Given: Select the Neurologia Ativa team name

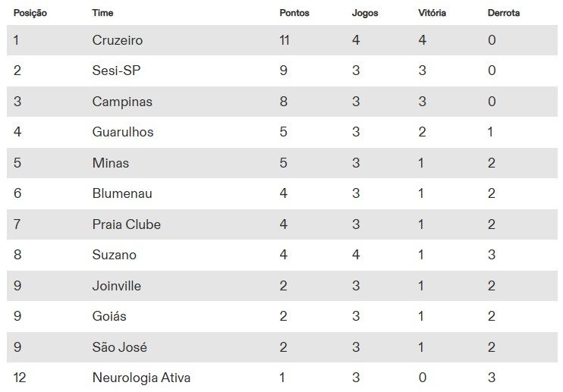Looking at the screenshot, I should coord(141,378).
